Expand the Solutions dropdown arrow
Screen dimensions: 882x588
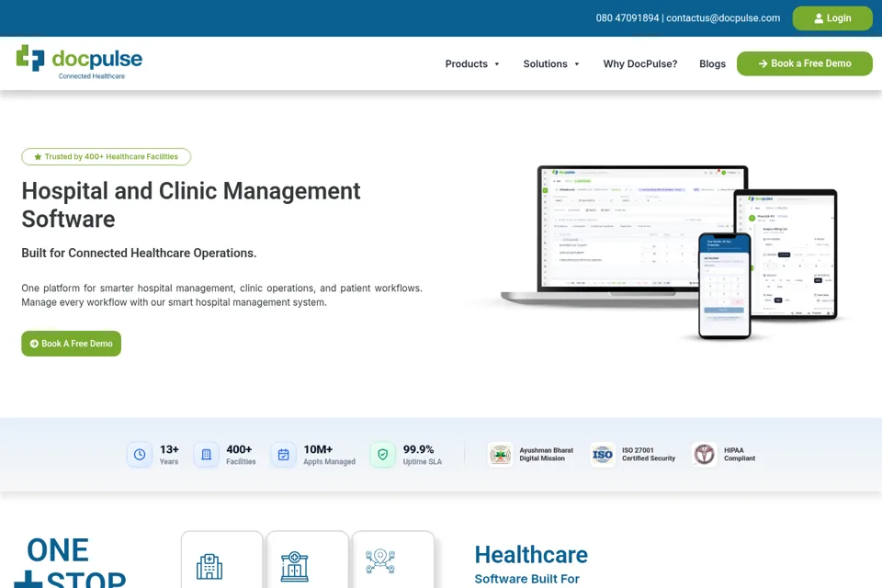coord(577,64)
